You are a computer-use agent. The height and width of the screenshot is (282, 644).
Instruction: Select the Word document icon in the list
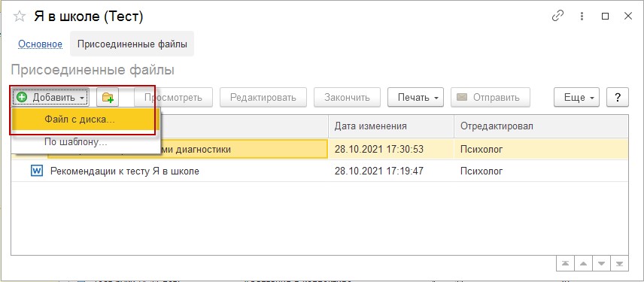[x=37, y=171]
